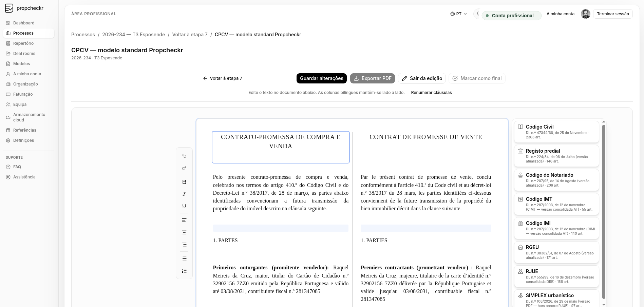
Task: Toggle italic formatting
Action: [184, 194]
